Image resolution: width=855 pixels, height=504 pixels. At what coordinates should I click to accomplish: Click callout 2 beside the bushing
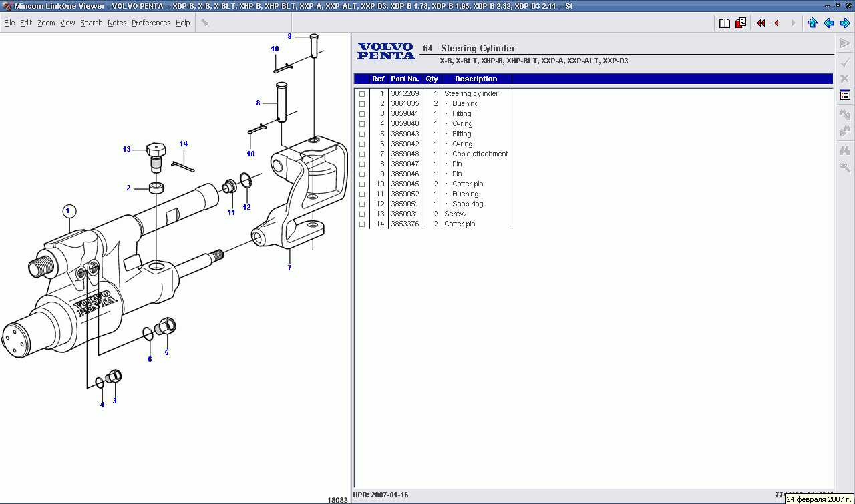point(129,188)
